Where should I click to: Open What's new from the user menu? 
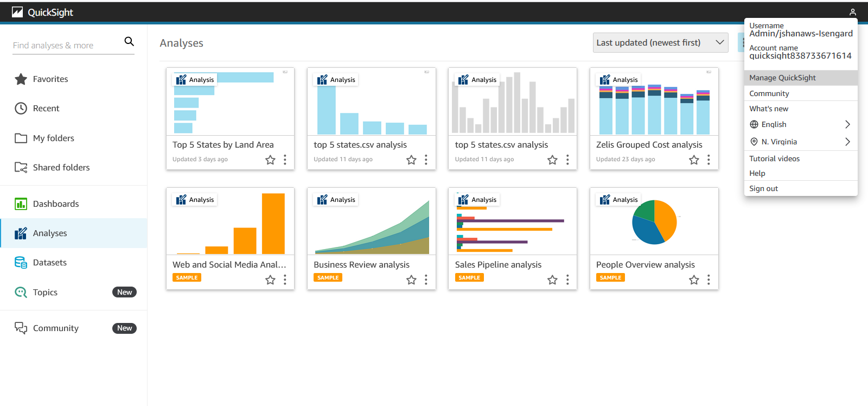pyautogui.click(x=801, y=109)
